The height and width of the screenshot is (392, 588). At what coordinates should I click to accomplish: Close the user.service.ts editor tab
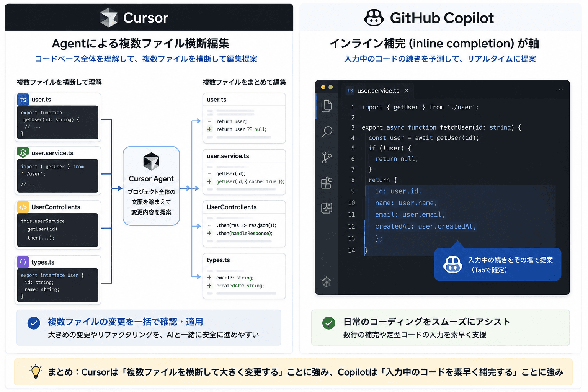(x=407, y=91)
